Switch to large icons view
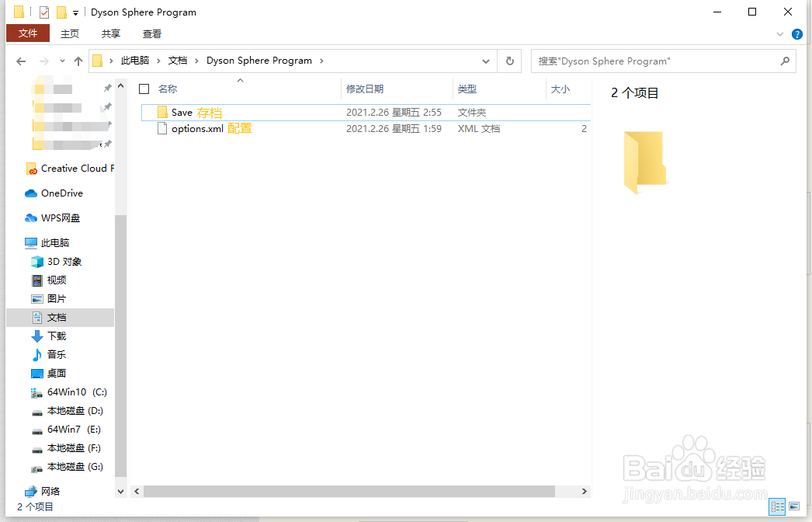812x522 pixels. point(794,506)
